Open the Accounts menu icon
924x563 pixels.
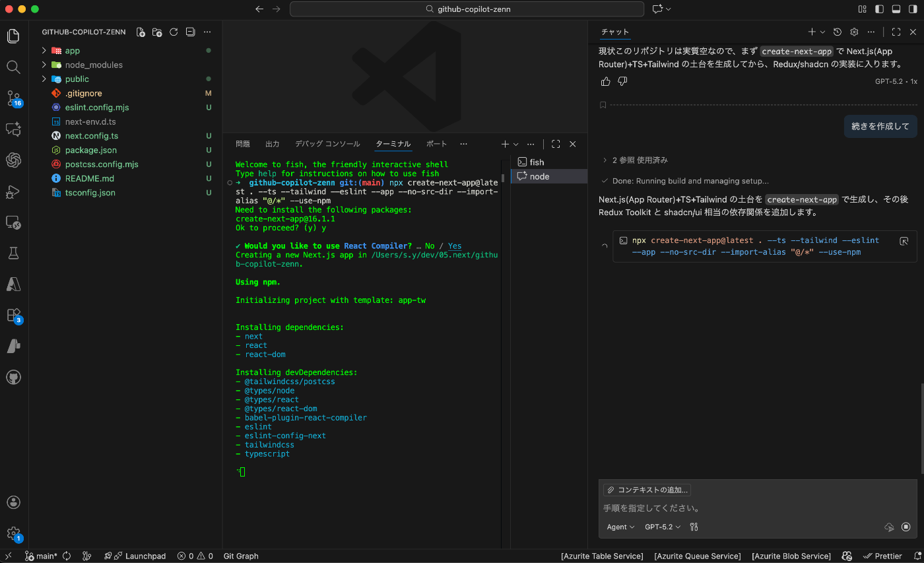coord(14,502)
